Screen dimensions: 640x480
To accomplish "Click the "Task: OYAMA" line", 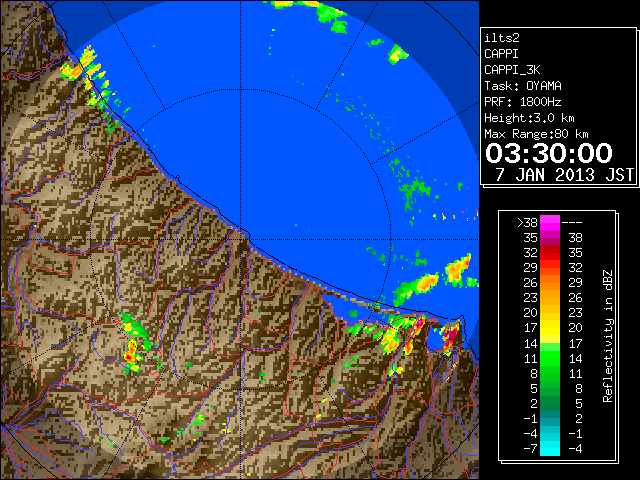I will [523, 86].
